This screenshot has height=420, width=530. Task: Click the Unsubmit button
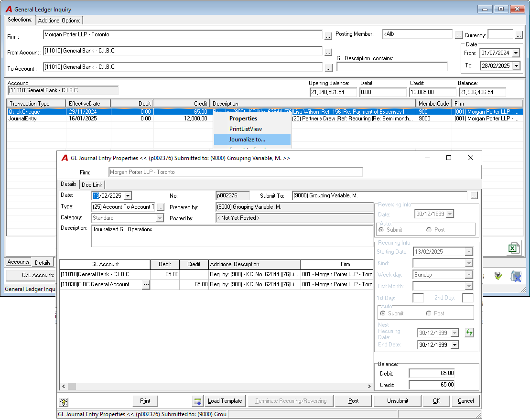pyautogui.click(x=398, y=401)
